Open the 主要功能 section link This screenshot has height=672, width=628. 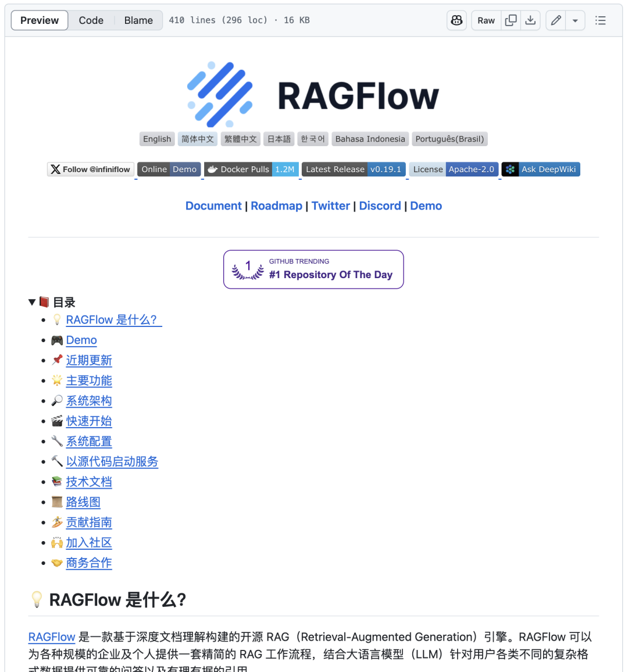click(x=88, y=381)
